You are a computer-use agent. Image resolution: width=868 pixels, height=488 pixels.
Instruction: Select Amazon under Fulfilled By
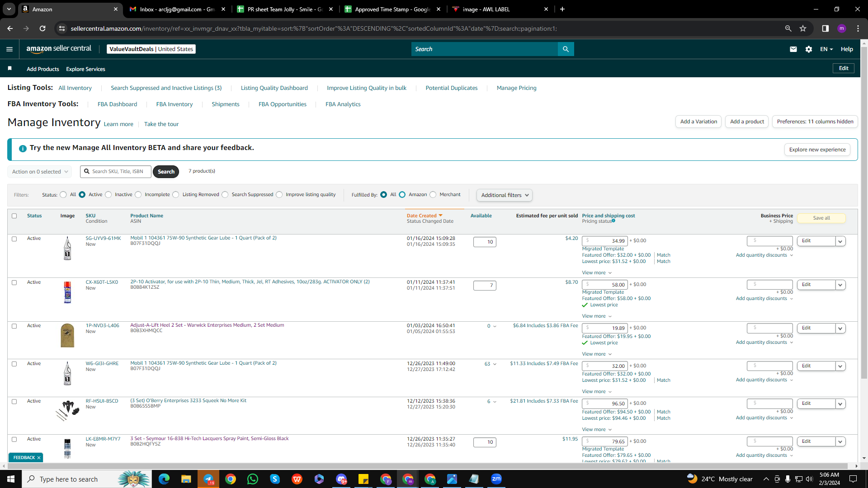coord(402,195)
